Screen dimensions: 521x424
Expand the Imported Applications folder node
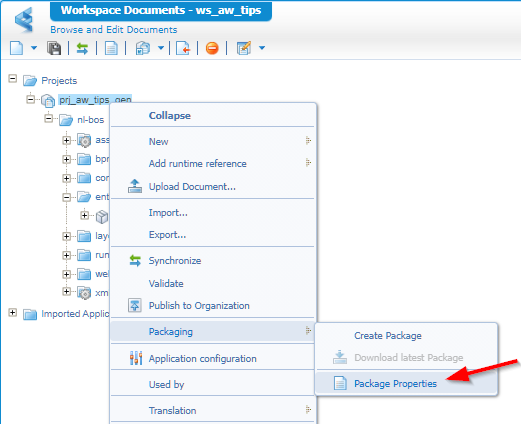pos(13,313)
